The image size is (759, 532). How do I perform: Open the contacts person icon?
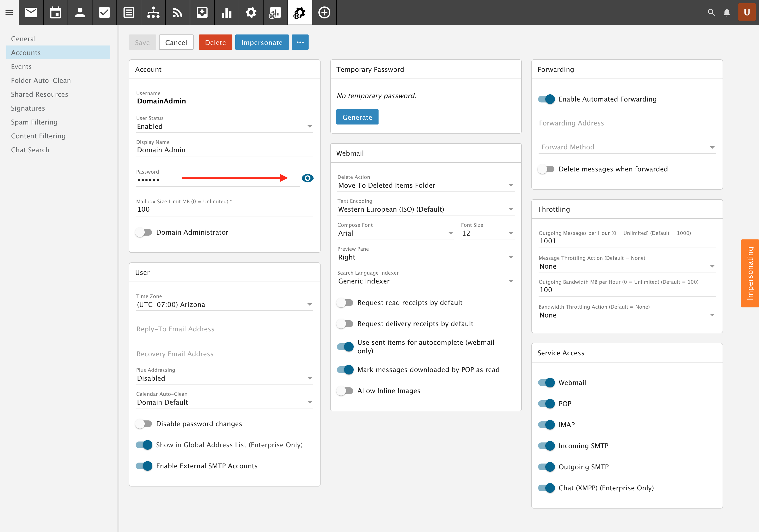pyautogui.click(x=80, y=12)
